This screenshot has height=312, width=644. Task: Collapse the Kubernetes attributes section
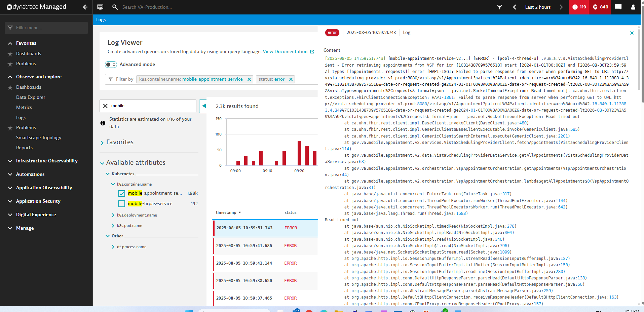coord(107,174)
